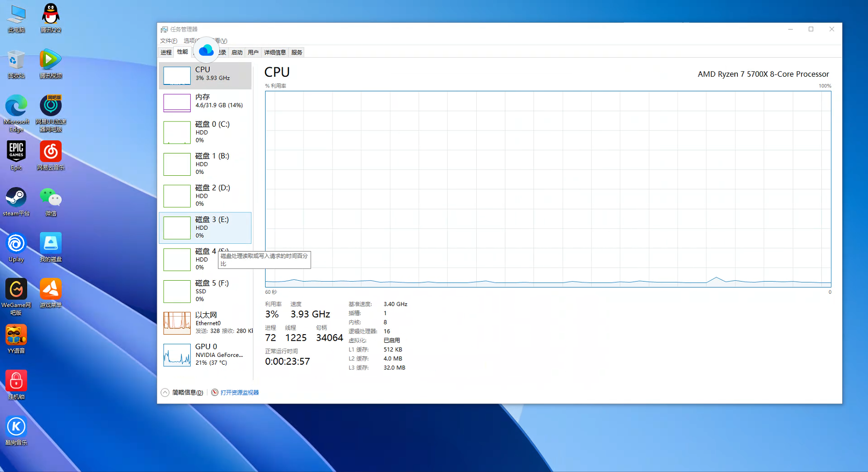868x472 pixels.
Task: Launch 腾讯QQ from the desktop
Action: point(50,18)
